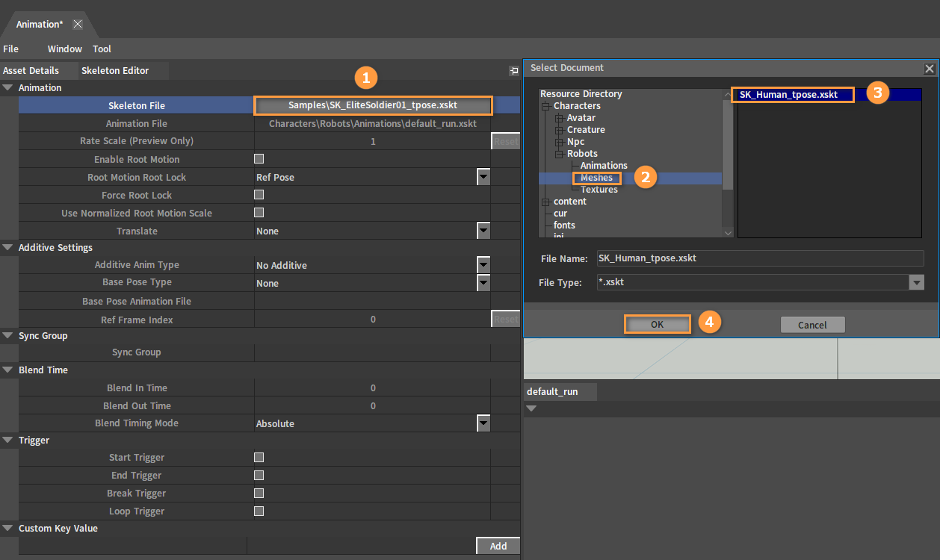Expand the Npc folder node
Image resolution: width=940 pixels, height=560 pixels.
(559, 142)
